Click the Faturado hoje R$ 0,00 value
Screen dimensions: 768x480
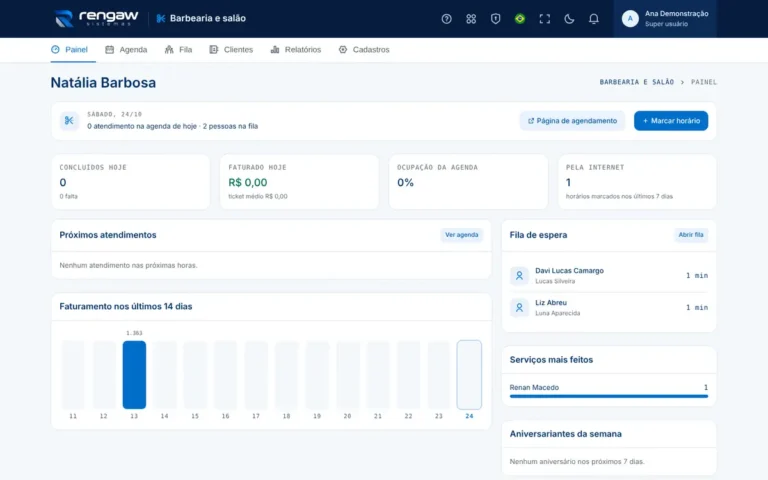[248, 183]
